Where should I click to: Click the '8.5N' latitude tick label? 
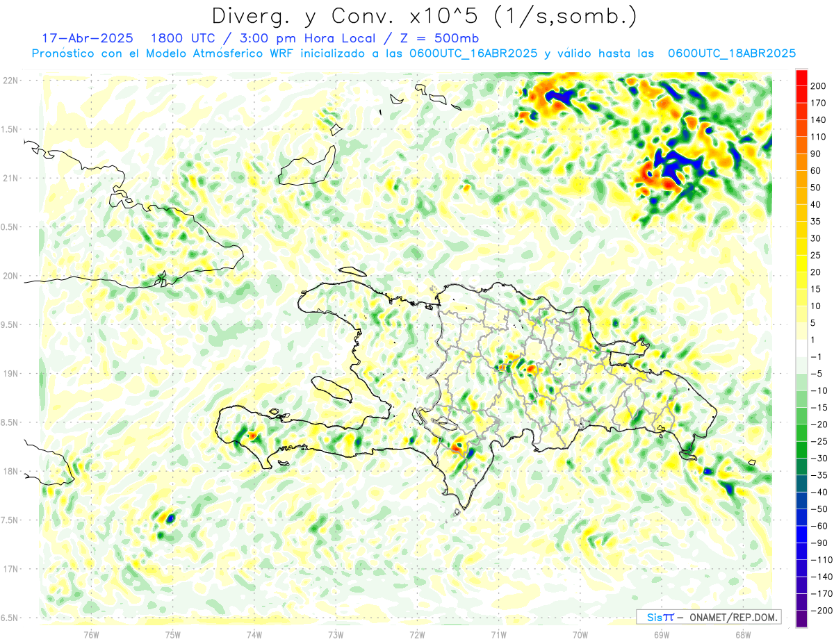coord(10,422)
